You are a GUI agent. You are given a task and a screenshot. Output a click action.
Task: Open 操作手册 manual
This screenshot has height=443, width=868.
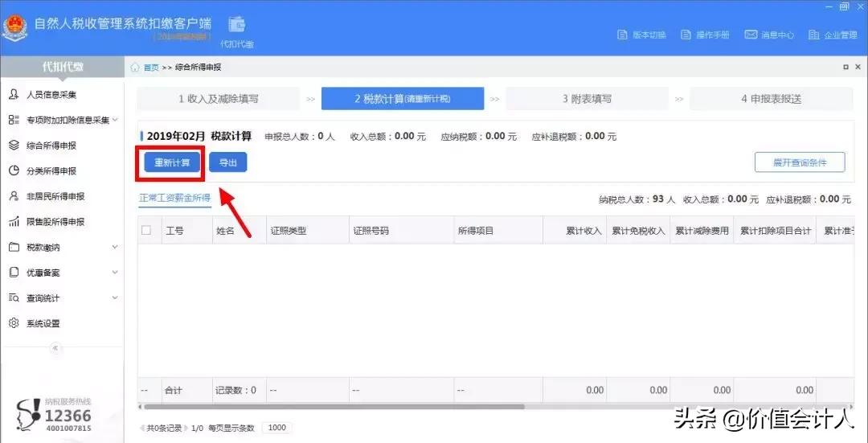click(705, 35)
